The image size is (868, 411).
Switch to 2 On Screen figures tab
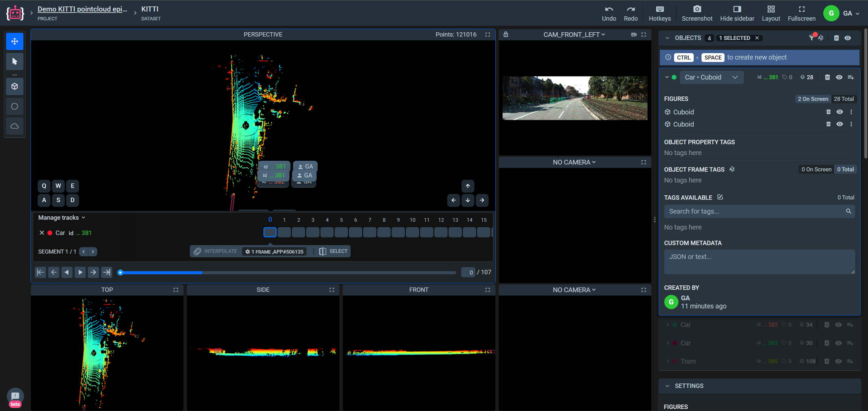click(x=813, y=99)
